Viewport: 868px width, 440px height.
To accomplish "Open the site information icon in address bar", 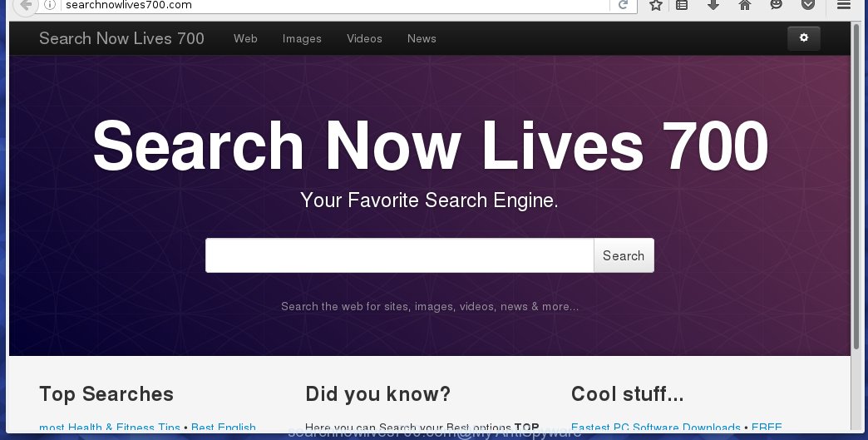I will coord(50,5).
